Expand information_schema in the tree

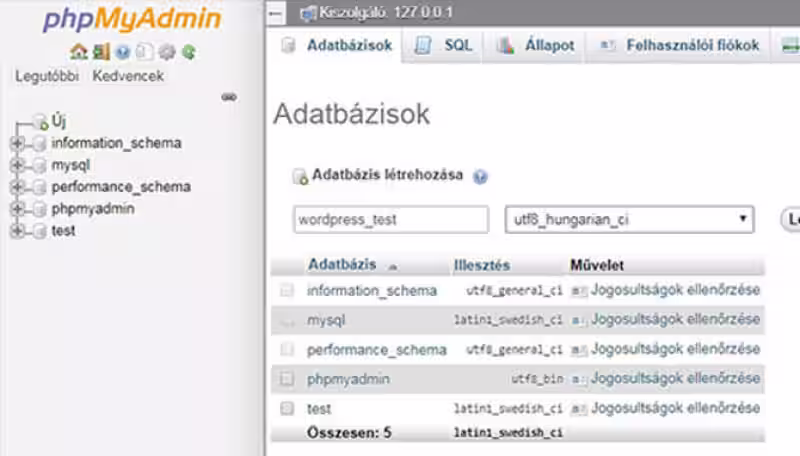17,143
